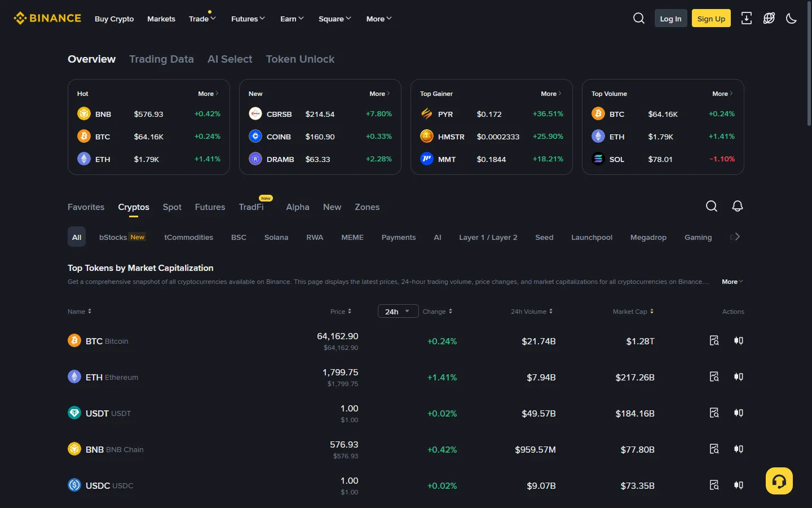This screenshot has height=508, width=812.
Task: Click the trade candlestick icon for ETH
Action: (739, 376)
